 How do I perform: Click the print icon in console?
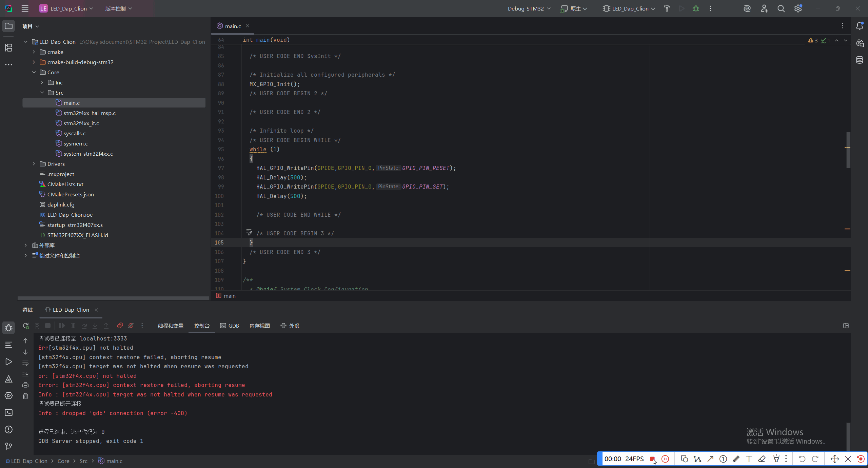(x=25, y=385)
